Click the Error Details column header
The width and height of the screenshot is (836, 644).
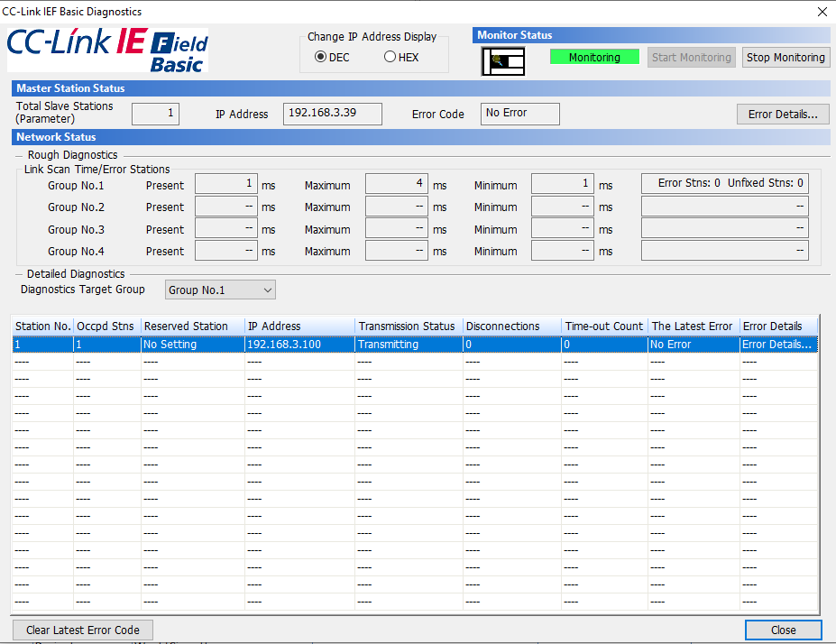pyautogui.click(x=778, y=327)
